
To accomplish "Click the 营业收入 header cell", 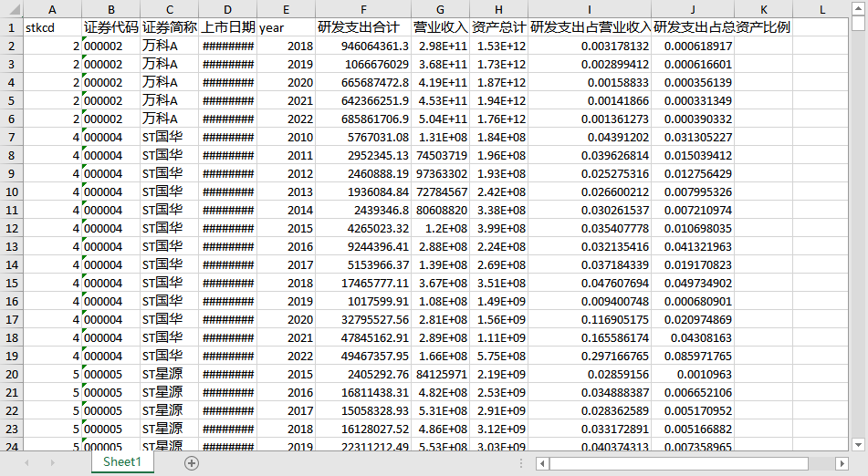I will pyautogui.click(x=440, y=27).
